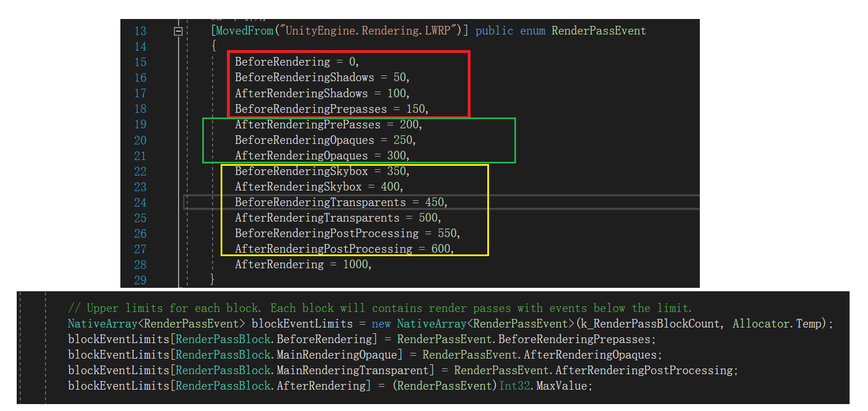Click BeforeRenderingOpaques enum member
868x411 pixels.
coord(304,140)
